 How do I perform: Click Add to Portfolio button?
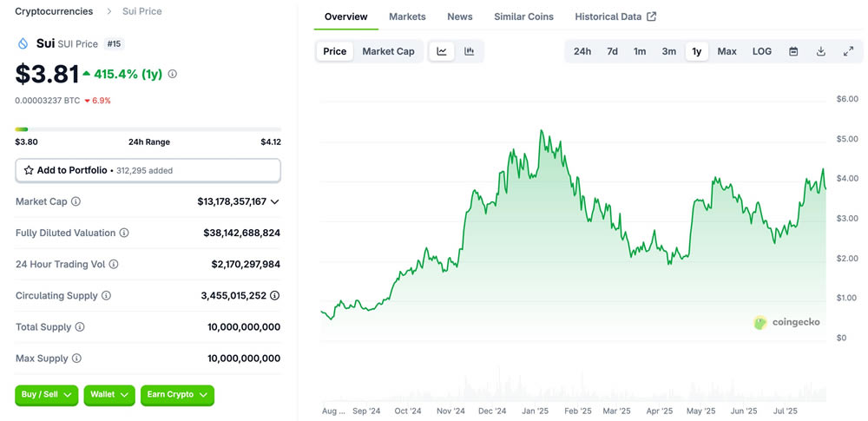pos(148,170)
